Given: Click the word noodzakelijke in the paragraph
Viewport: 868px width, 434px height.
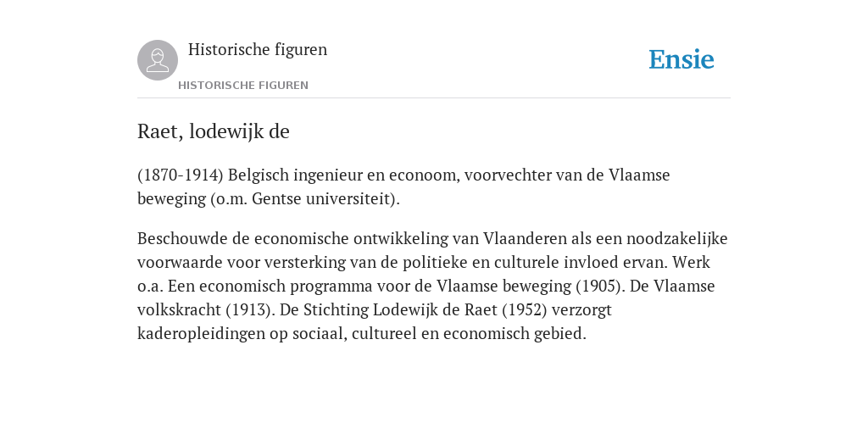Looking at the screenshot, I should click(677, 238).
